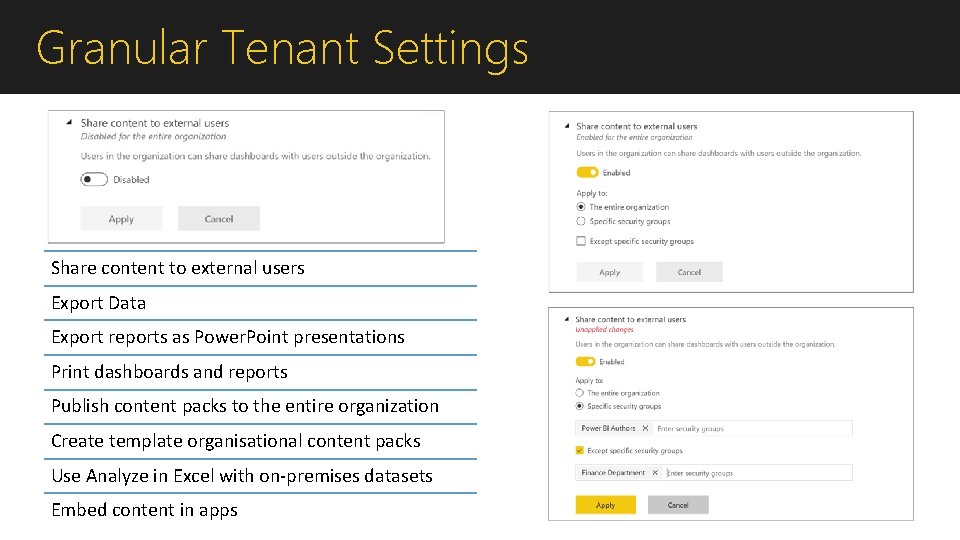Image resolution: width=960 pixels, height=540 pixels.
Task: Select the unselected 'Specific security groups' radio in the 'Enabled for the entire organization' panel
Action: 580,221
